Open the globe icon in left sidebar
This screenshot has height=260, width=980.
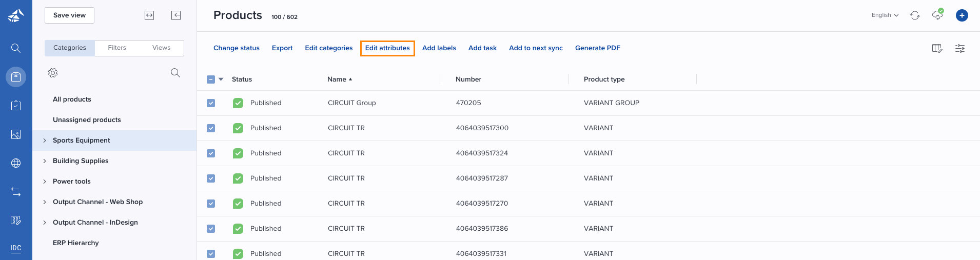pos(16,163)
